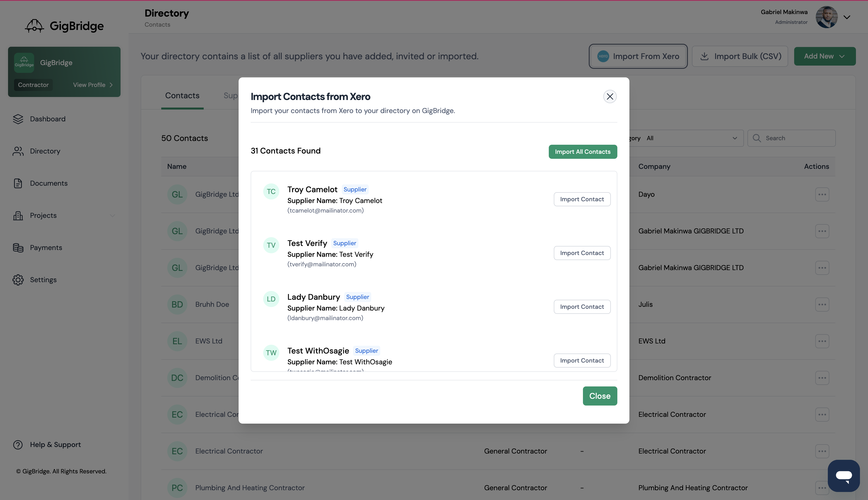The width and height of the screenshot is (868, 500).
Task: Click Gabriel Makinwa's profile photo
Action: click(x=827, y=17)
